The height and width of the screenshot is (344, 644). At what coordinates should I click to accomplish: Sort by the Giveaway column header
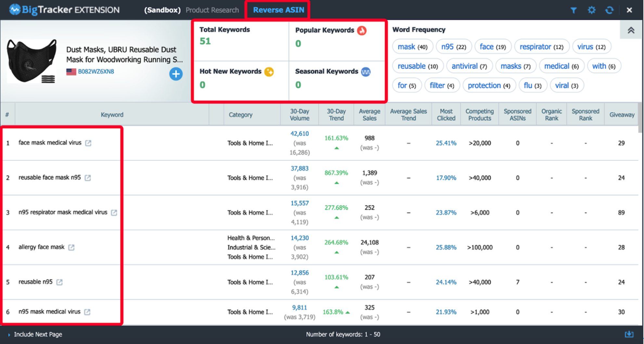(x=622, y=115)
